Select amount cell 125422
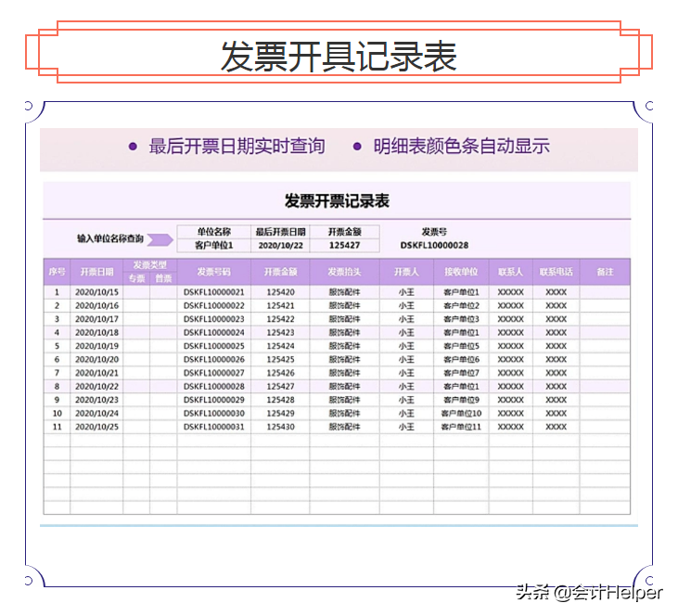The height and width of the screenshot is (616, 678). pos(281,319)
